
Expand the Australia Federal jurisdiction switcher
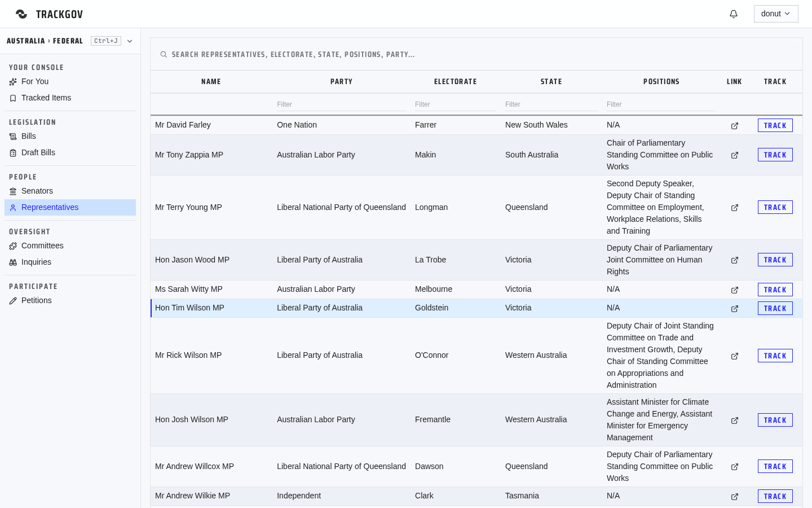70,41
